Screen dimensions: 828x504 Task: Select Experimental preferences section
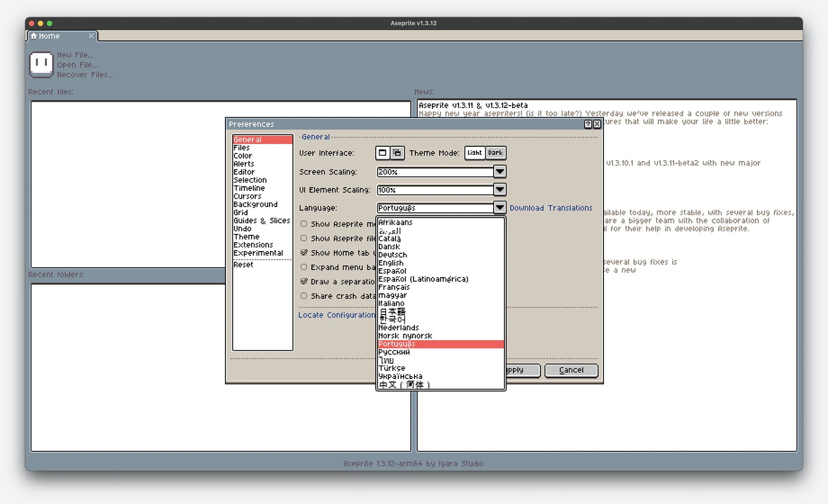point(263,253)
